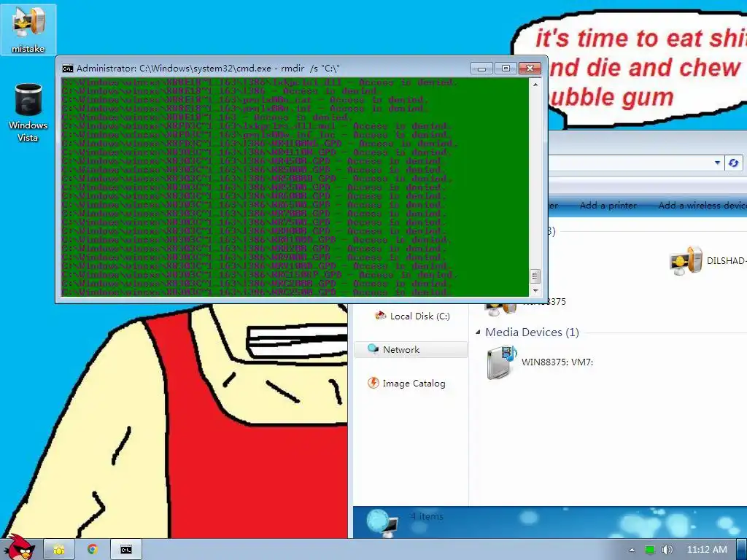Open address bar dropdown in Explorer

tap(717, 163)
